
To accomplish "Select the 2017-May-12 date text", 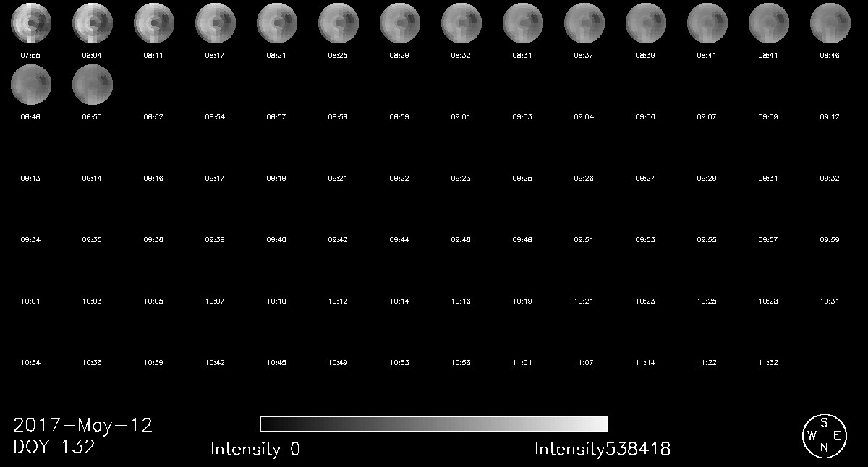I will tap(83, 425).
